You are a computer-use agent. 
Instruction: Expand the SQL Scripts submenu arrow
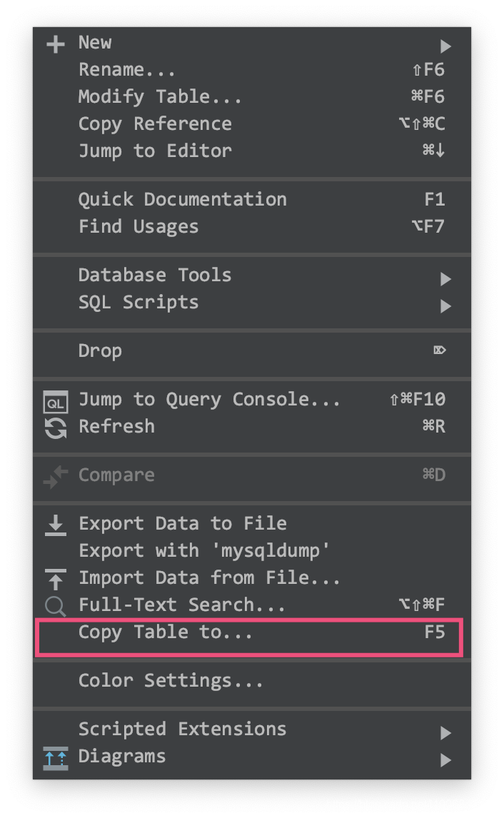[445, 306]
